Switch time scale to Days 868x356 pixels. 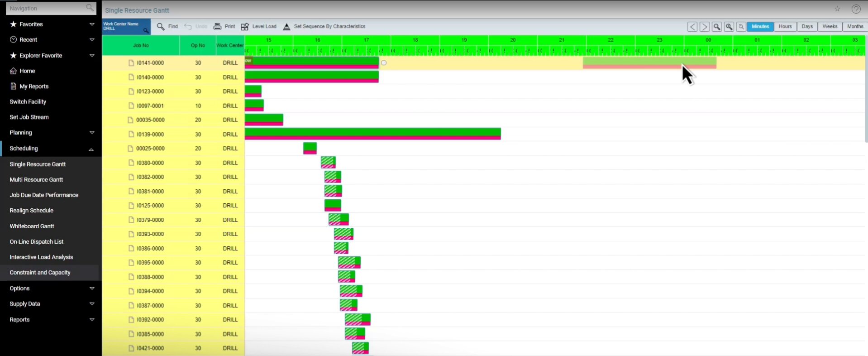point(807,27)
